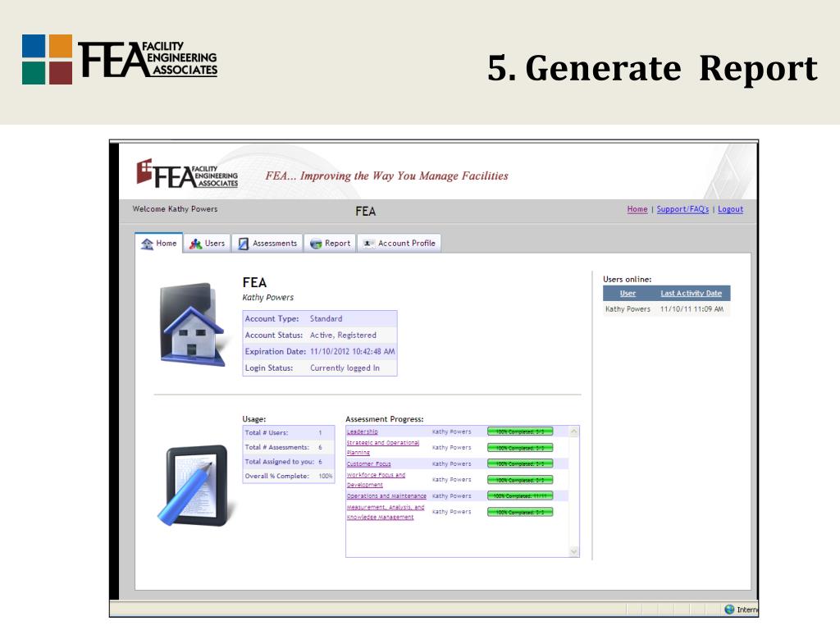Click the Customer Focus progress bar
Image resolution: width=840 pixels, height=630 pixels.
[x=519, y=463]
